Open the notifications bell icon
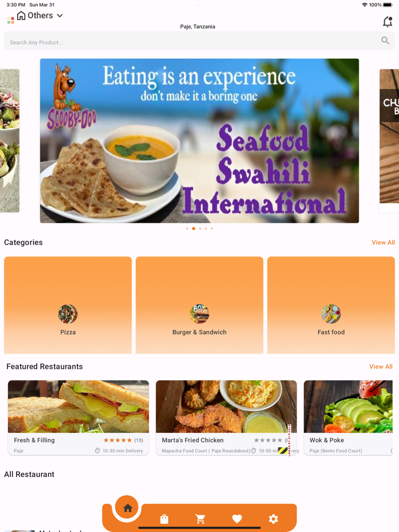 coord(388,22)
